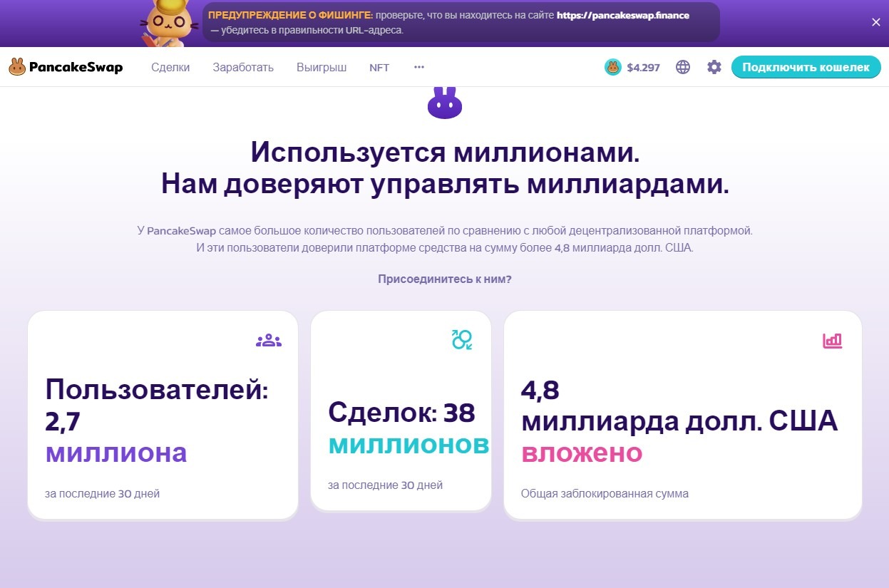Open the Выигрыш menu
Viewport: 889px width, 588px height.
coord(322,67)
